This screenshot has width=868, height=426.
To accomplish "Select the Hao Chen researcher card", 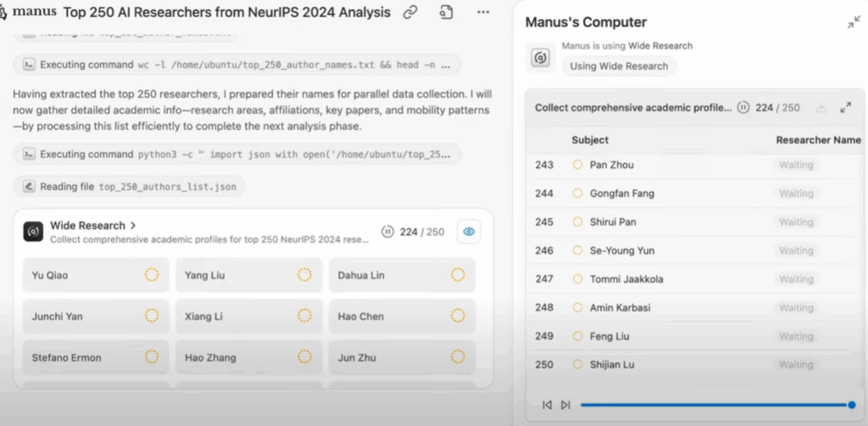I will pos(402,317).
